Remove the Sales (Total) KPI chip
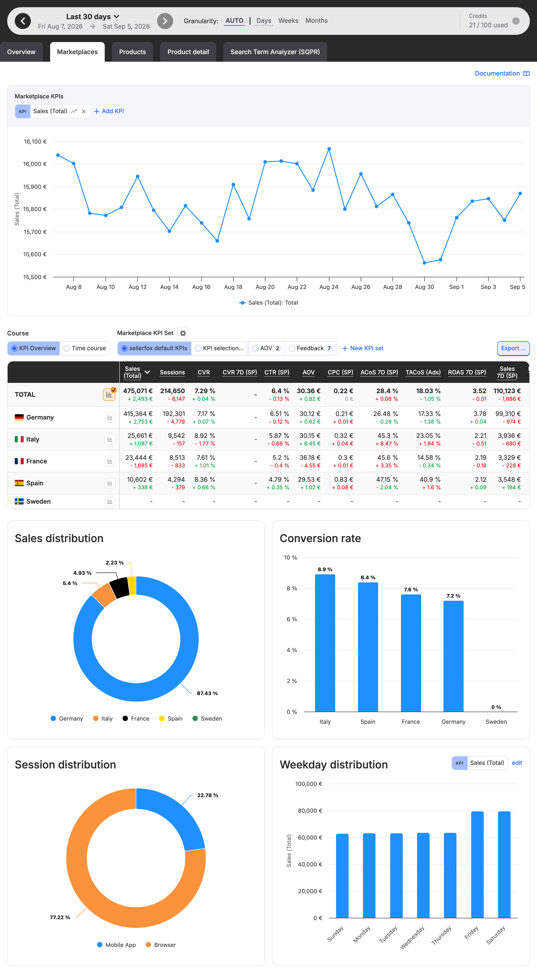Screen dimensions: 537x980 click(x=84, y=111)
